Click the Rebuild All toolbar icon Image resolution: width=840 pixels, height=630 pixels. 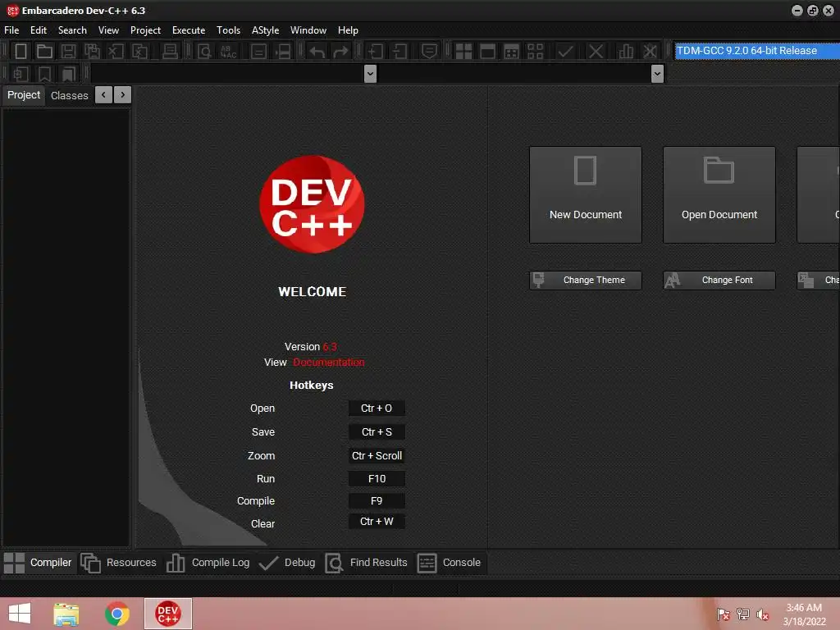pyautogui.click(x=535, y=52)
